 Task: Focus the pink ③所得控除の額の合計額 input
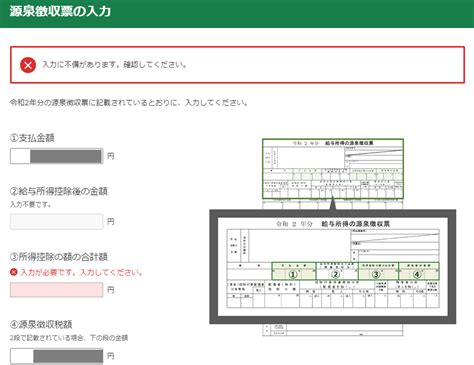57,290
